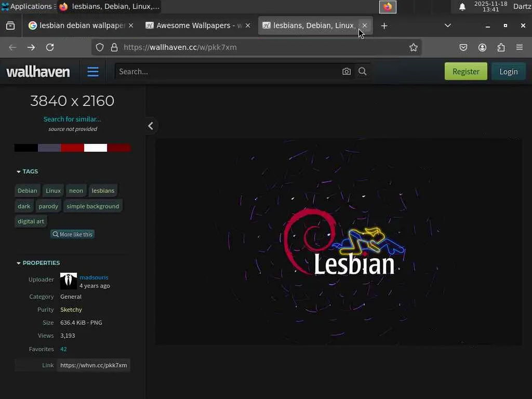
Task: Go forward using the browser forward arrow
Action: [31, 47]
